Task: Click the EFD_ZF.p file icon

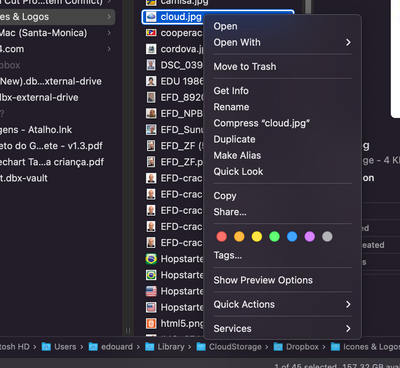Action: click(x=151, y=162)
